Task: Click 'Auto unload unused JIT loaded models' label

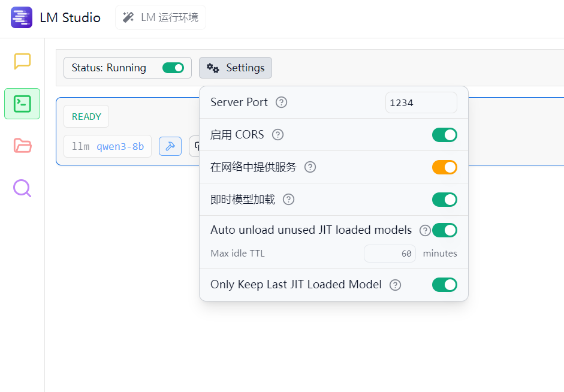Action: click(x=311, y=230)
